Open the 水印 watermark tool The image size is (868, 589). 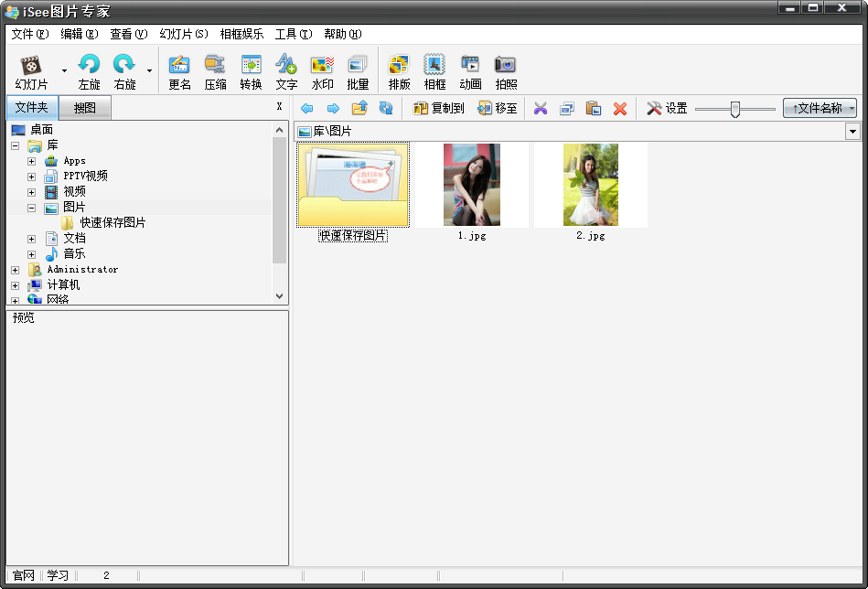(x=322, y=72)
